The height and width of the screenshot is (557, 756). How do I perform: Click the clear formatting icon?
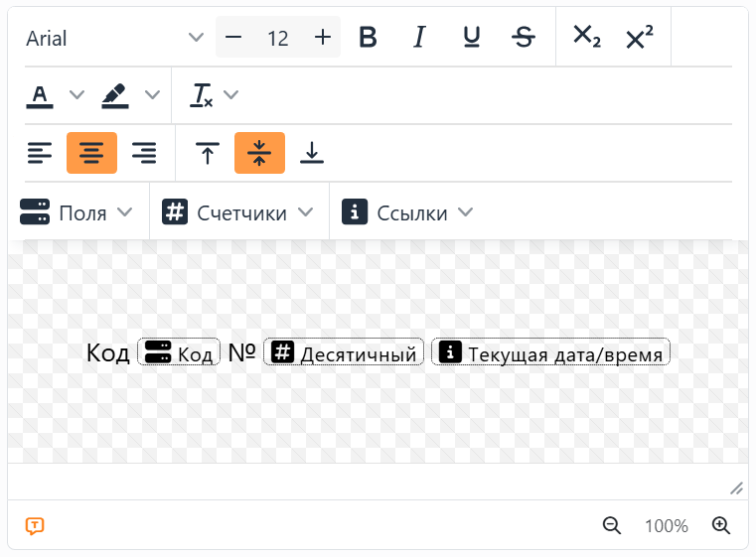(x=201, y=95)
